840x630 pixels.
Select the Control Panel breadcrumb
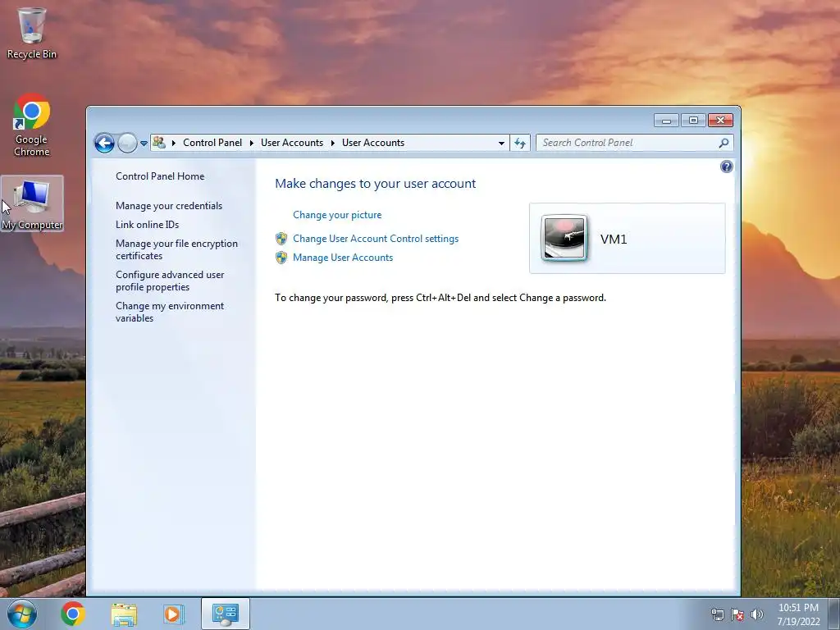212,143
